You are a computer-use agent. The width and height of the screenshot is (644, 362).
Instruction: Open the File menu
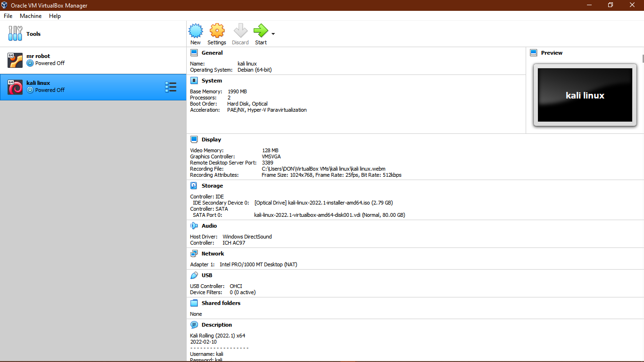[x=8, y=16]
